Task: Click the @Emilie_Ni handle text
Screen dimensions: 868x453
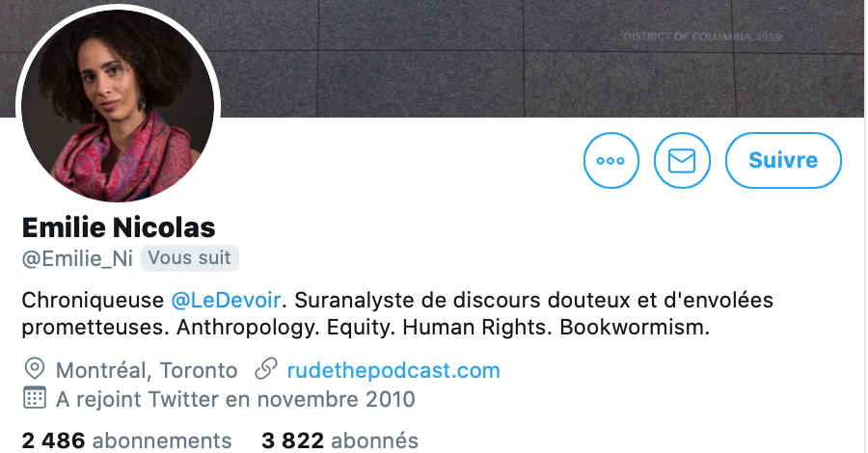Action: [x=77, y=259]
